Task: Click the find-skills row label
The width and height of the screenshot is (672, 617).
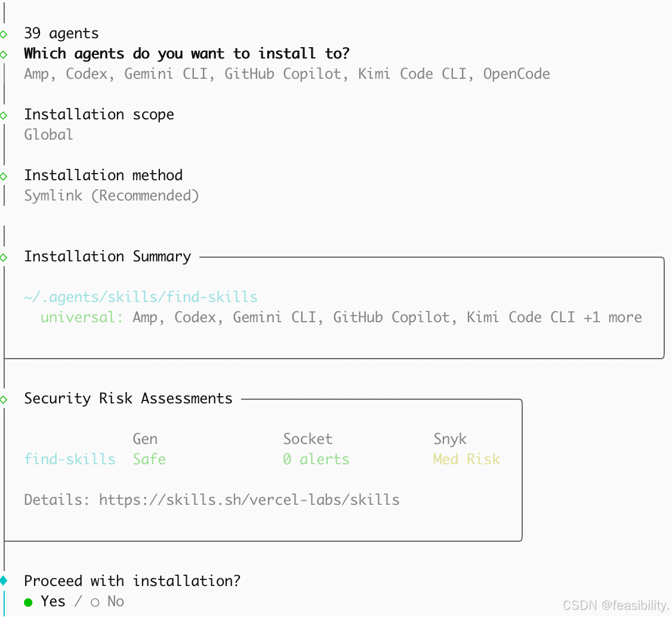Action: coord(70,459)
